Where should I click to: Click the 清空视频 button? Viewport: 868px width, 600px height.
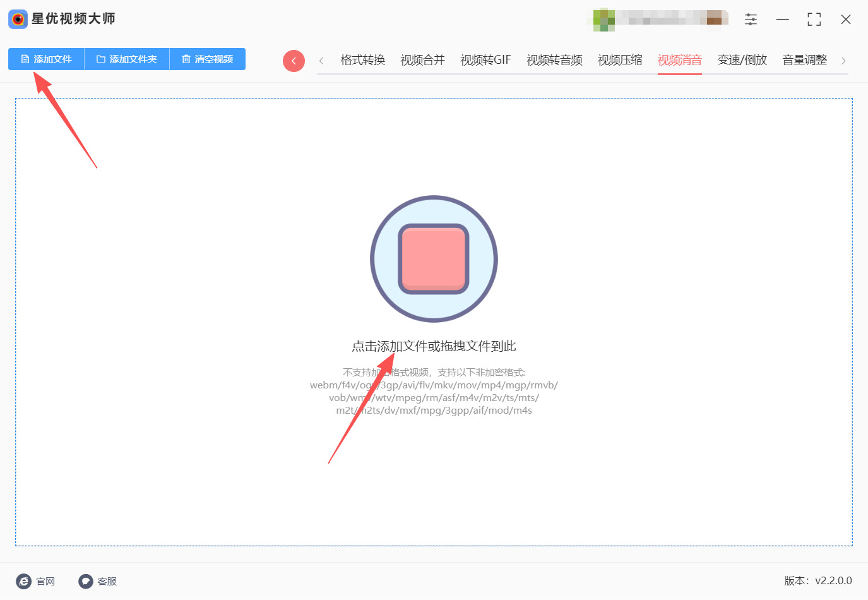208,59
